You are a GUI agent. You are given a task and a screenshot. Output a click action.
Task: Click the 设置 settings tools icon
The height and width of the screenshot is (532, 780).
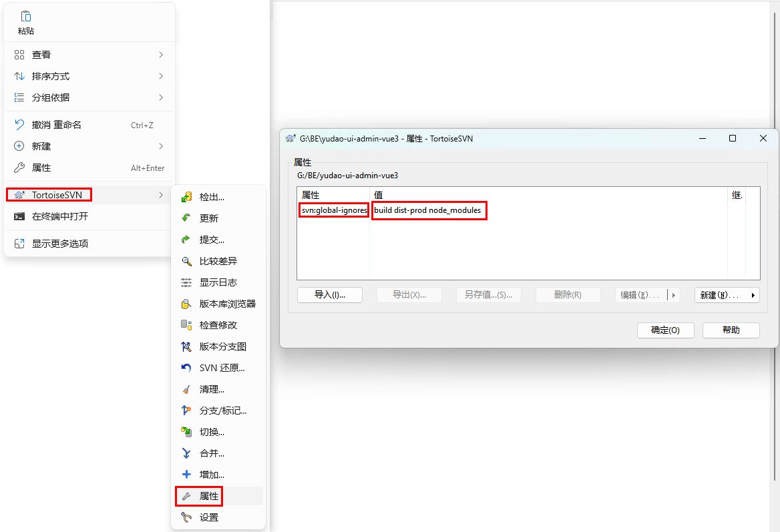click(186, 517)
